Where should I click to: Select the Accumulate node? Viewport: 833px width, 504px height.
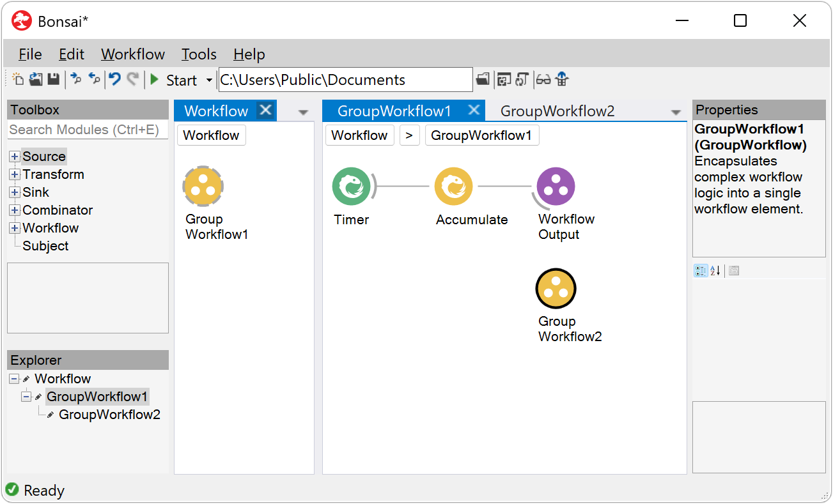pos(454,187)
